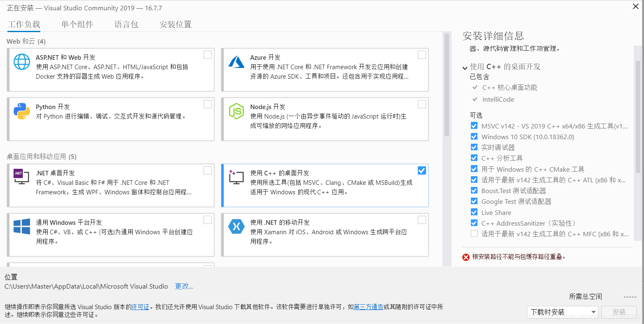The height and width of the screenshot is (324, 644).
Task: Uncheck the Live Share option
Action: click(x=474, y=212)
